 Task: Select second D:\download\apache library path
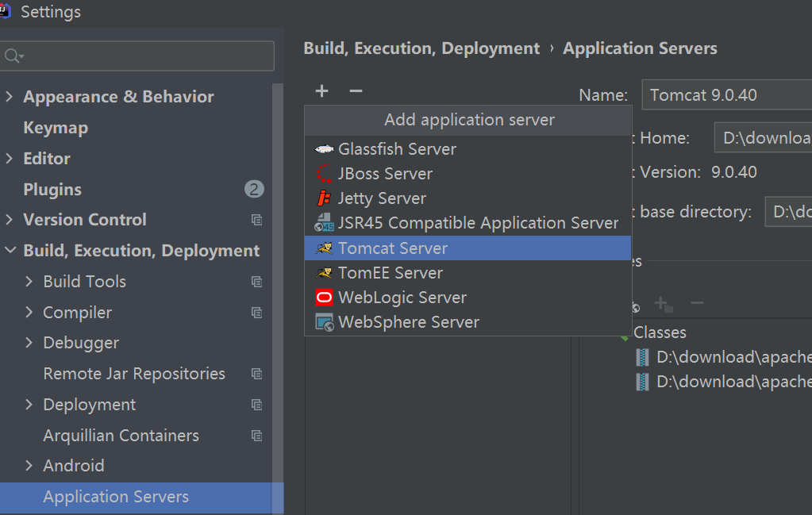(x=733, y=382)
